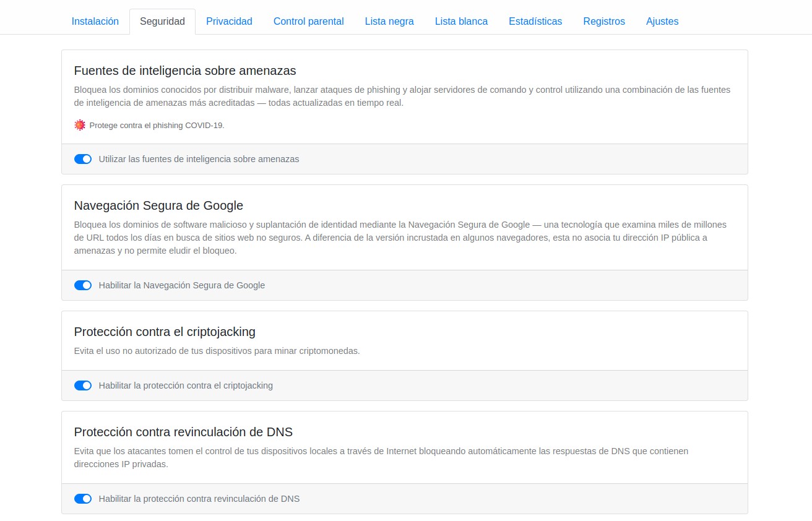The image size is (812, 521).
Task: Click 'Protección contra revinculación de DNS' heading
Action: point(183,432)
